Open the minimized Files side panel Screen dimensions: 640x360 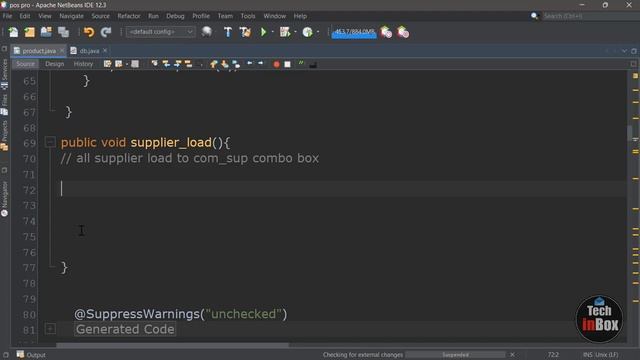point(4,105)
